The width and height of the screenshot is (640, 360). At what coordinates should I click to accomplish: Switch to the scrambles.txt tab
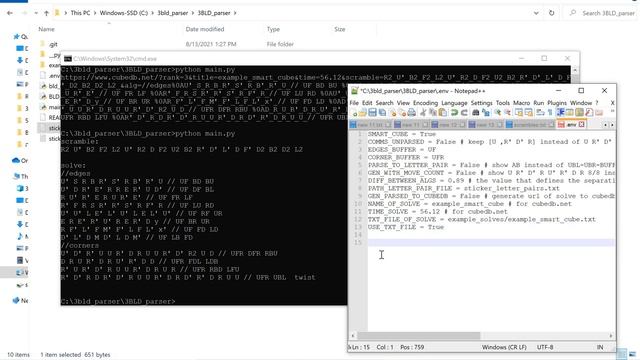[x=530, y=124]
